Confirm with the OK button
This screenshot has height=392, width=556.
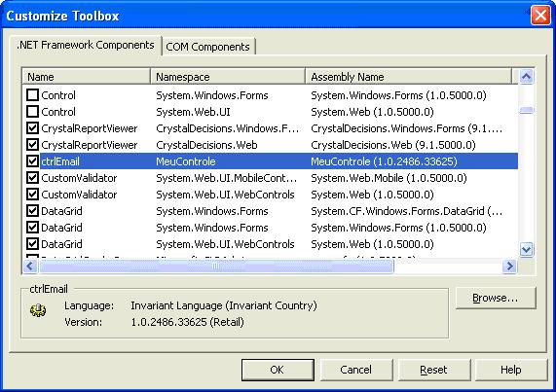[278, 370]
